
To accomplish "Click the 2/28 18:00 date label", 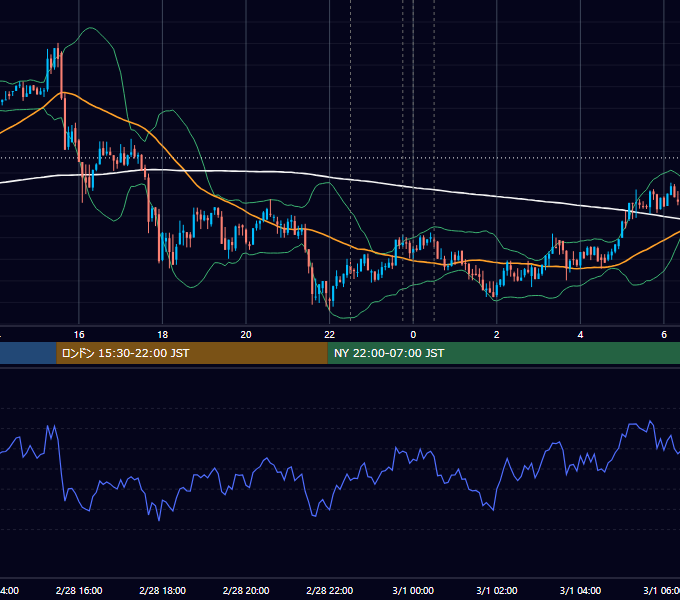I will (x=162, y=590).
